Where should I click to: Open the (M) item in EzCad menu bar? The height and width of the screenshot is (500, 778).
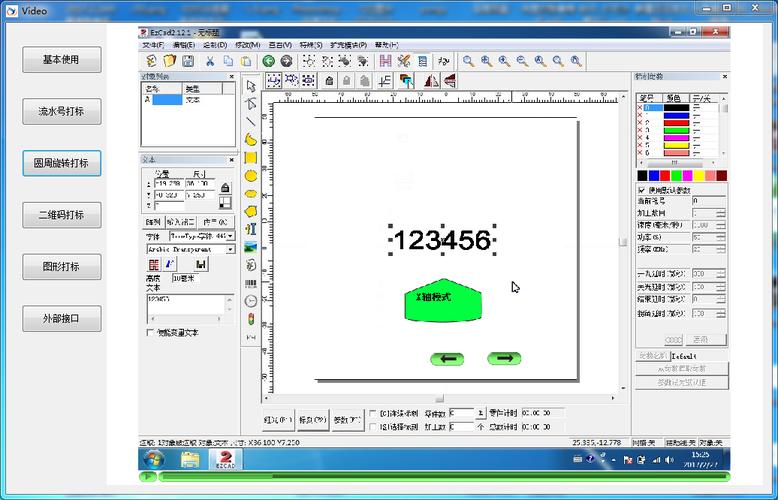[x=247, y=45]
